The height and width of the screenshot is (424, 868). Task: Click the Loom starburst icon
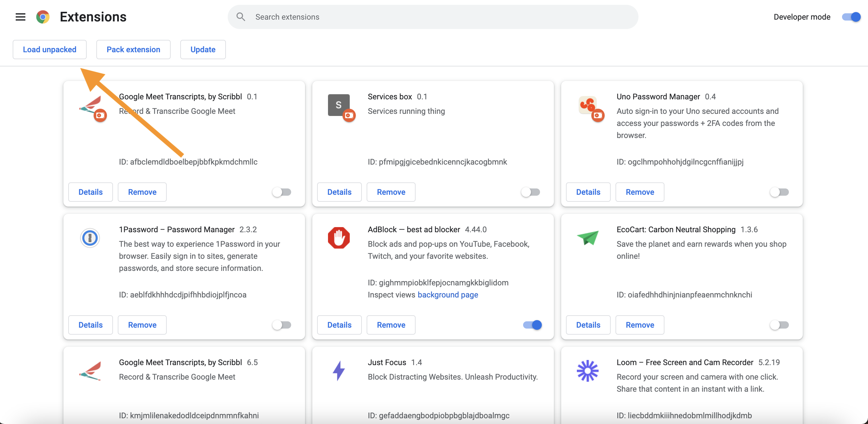588,371
